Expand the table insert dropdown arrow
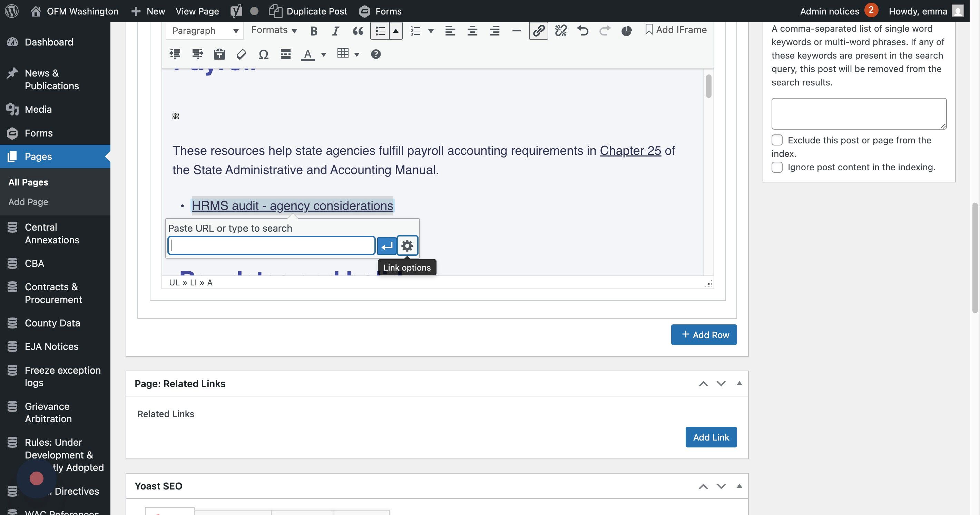The height and width of the screenshot is (515, 980). [x=357, y=54]
